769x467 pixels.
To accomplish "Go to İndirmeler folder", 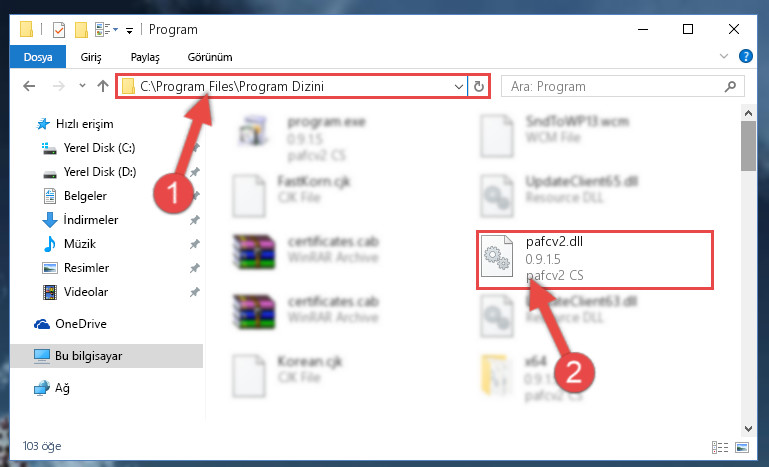I will click(x=91, y=220).
